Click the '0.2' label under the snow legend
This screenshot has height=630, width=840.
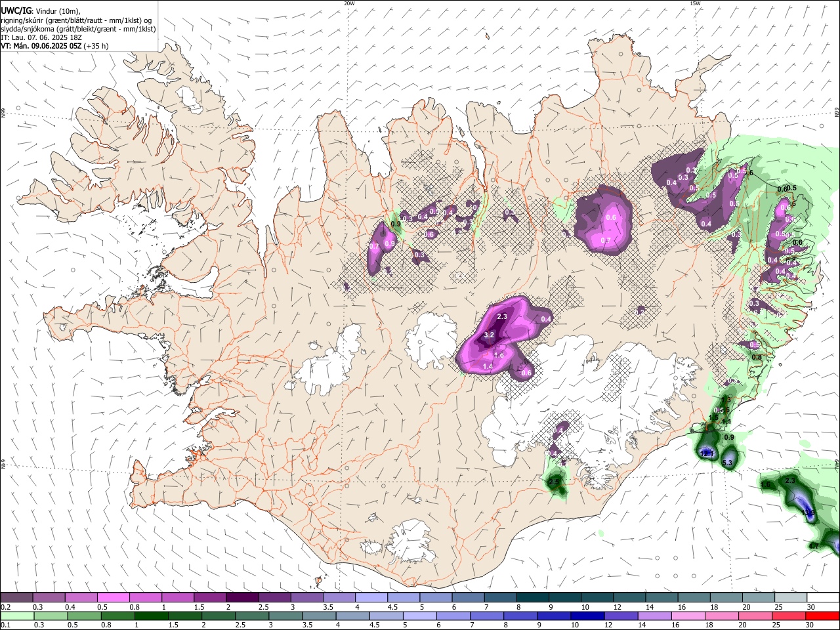(5, 607)
